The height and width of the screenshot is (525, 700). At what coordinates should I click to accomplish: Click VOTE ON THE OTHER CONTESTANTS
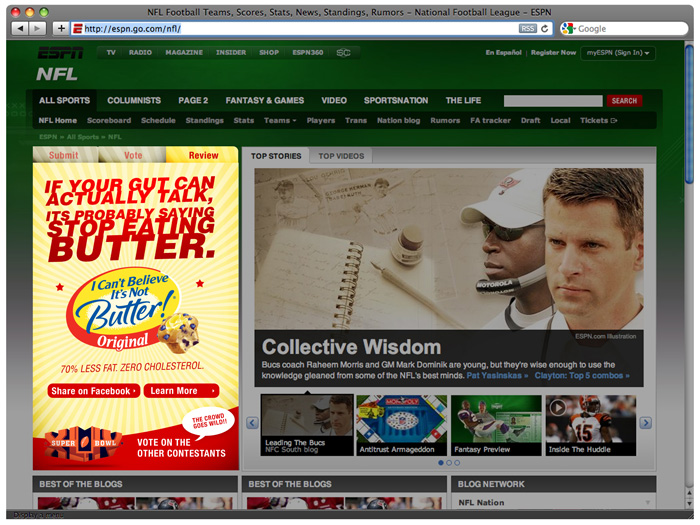pyautogui.click(x=181, y=448)
